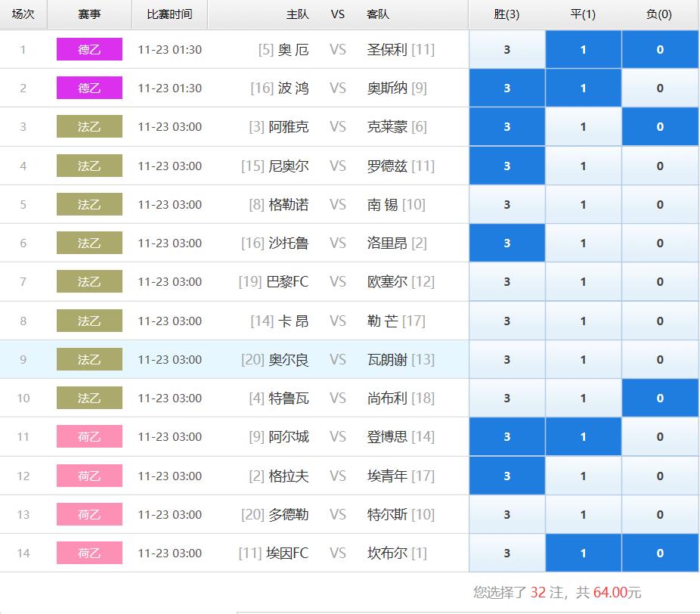700x614 pixels.
Task: Deselect win (3) for 阿雅克 vs 克莱蒙
Action: tap(507, 127)
